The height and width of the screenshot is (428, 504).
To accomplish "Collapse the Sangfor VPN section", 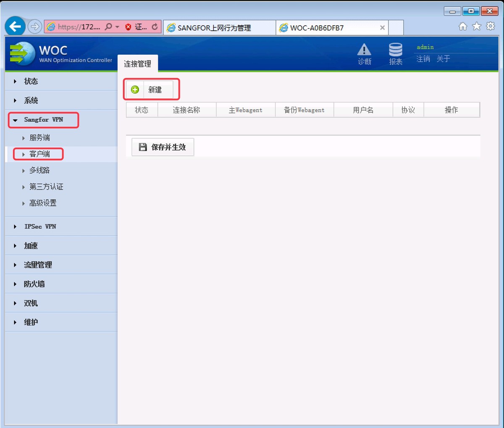I will coord(42,119).
